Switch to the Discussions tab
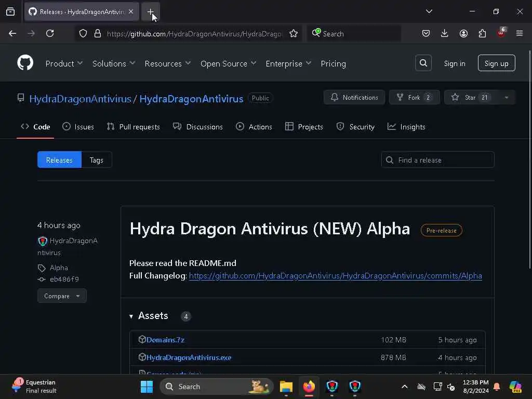Image resolution: width=532 pixels, height=399 pixels. [x=198, y=127]
